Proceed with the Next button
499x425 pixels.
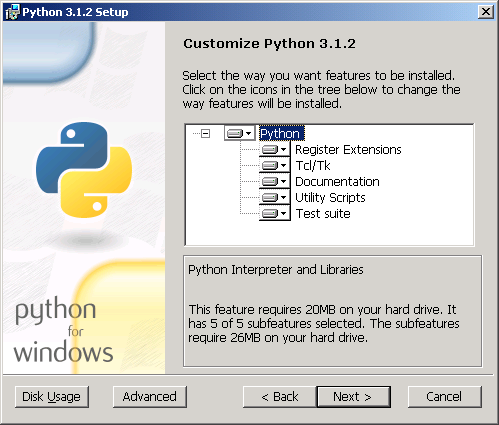point(353,397)
